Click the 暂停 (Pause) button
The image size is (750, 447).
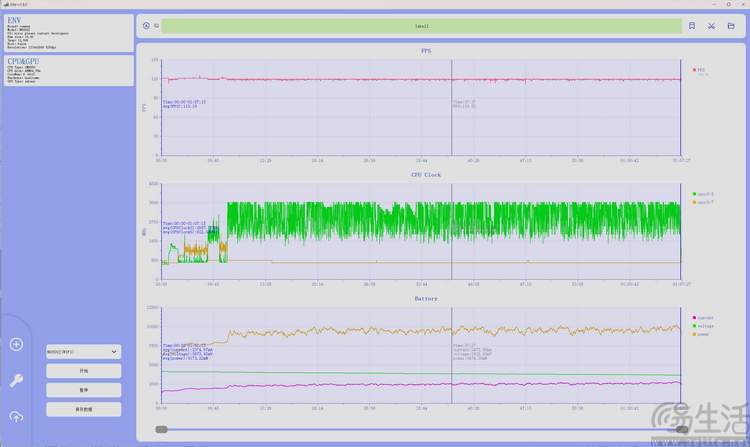[83, 390]
